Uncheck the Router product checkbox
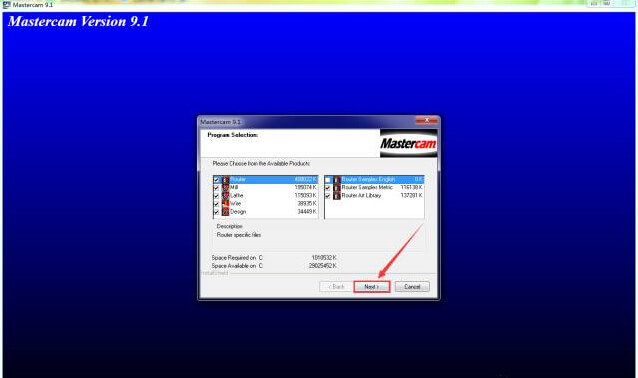Screen dimensions: 638x378 (216, 180)
